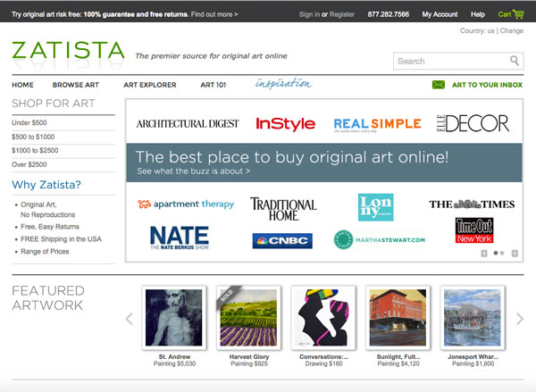Click the Elle Decor logo

tap(473, 123)
